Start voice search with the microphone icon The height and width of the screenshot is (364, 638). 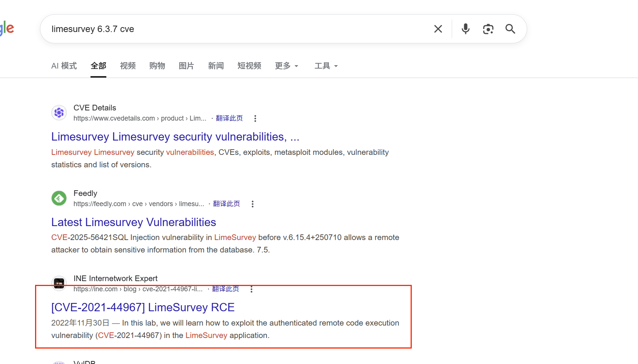point(466,29)
